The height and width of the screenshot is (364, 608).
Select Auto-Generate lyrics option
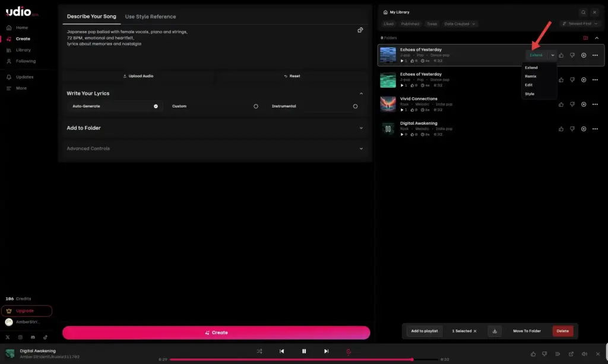pyautogui.click(x=115, y=106)
